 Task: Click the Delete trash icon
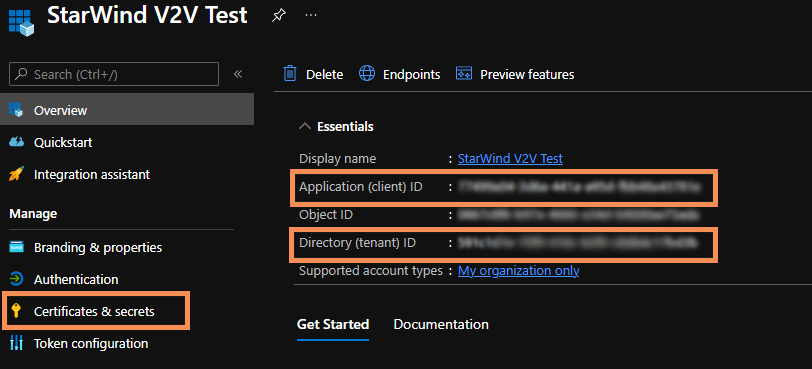point(290,73)
